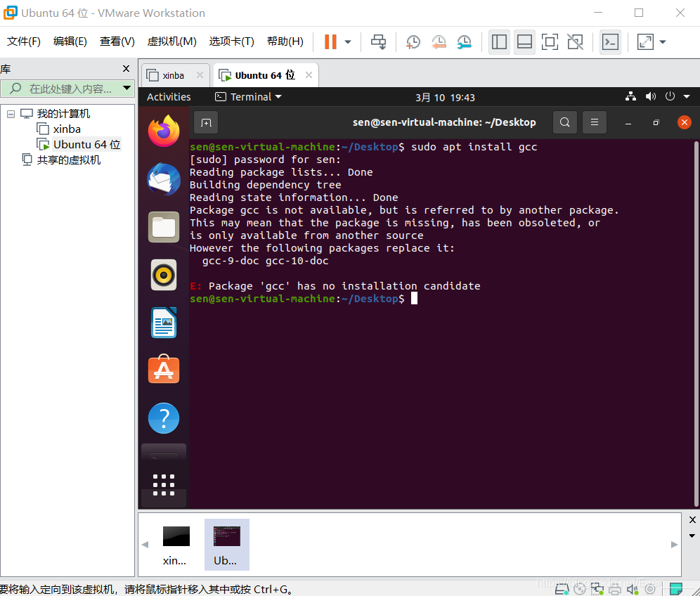Screen dimensions: 700x596
Task: Launch Thunderbird Mail from the dock
Action: 164,179
